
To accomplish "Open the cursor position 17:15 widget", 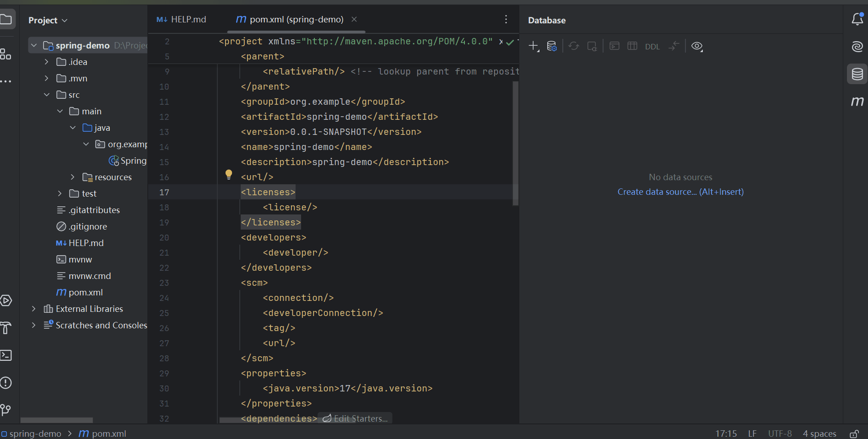I will pos(726,434).
